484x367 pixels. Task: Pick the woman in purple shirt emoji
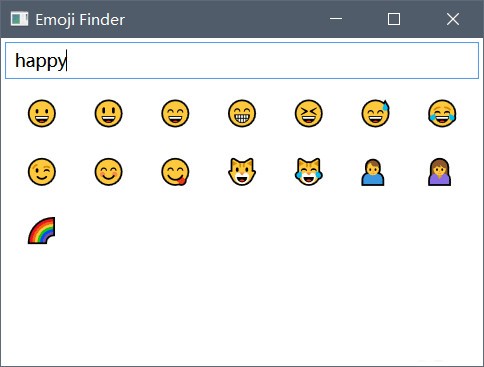pos(440,172)
